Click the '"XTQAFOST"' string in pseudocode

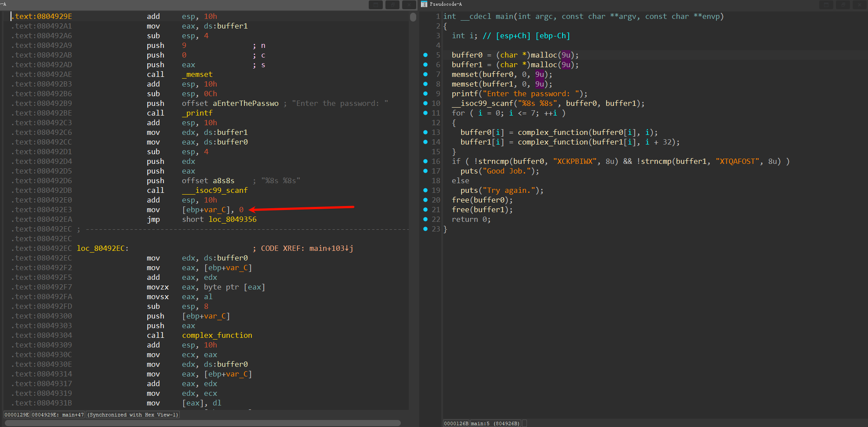click(737, 161)
